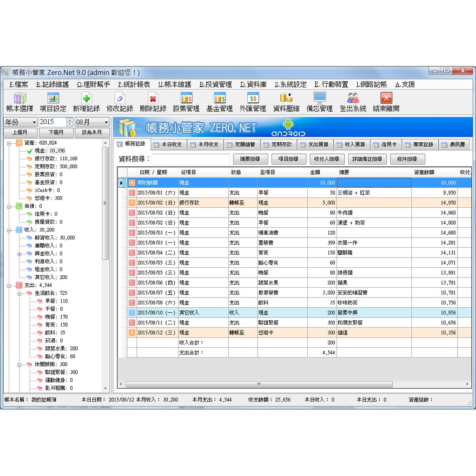476x476 pixels.
Task: Go to next month with 下個月
Action: pos(56,132)
